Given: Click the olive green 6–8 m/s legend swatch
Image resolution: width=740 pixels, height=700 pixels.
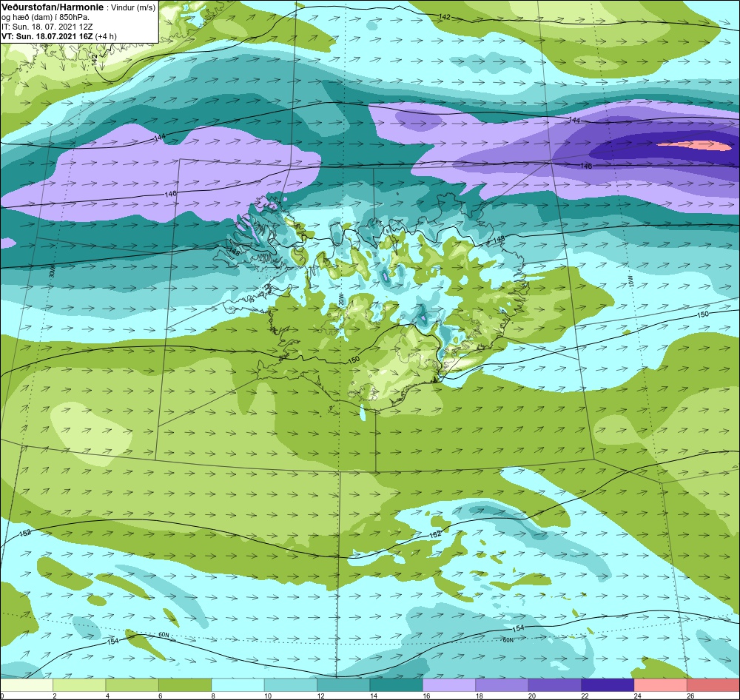Looking at the screenshot, I should pyautogui.click(x=185, y=685).
